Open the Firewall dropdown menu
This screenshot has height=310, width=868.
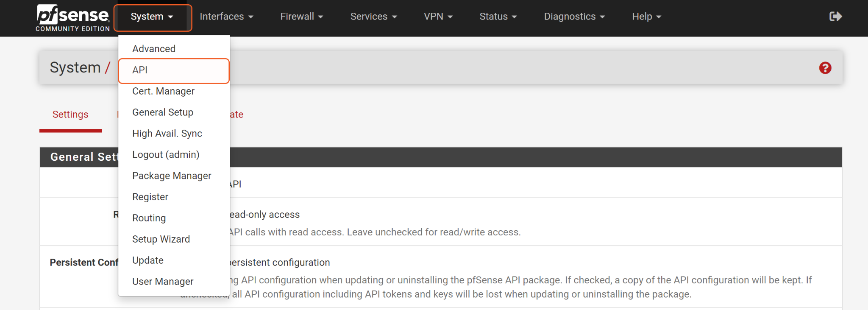(301, 17)
